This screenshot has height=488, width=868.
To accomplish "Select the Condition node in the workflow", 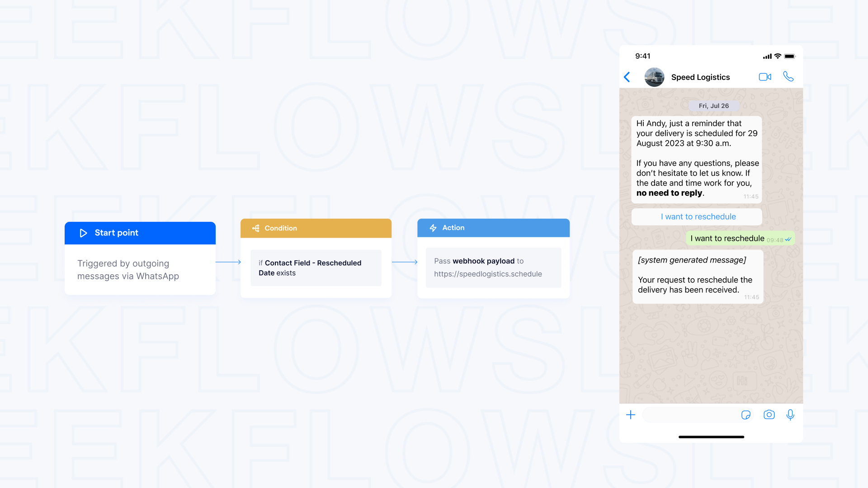I will pos(316,228).
